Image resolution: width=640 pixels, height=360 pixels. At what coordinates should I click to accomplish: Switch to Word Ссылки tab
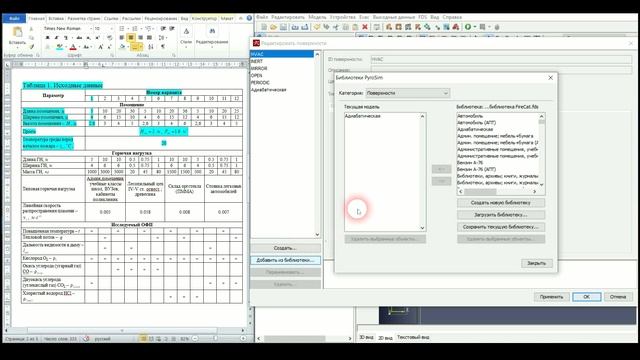111,18
